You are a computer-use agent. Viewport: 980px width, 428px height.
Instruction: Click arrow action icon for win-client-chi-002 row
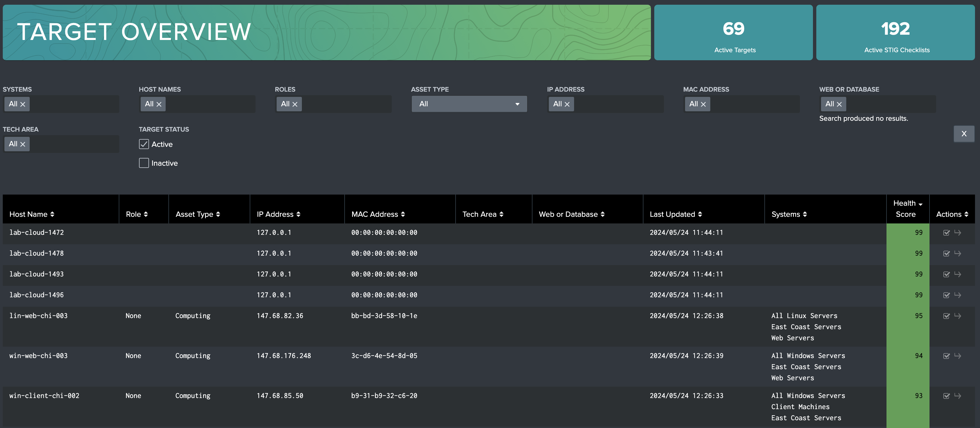pyautogui.click(x=958, y=396)
